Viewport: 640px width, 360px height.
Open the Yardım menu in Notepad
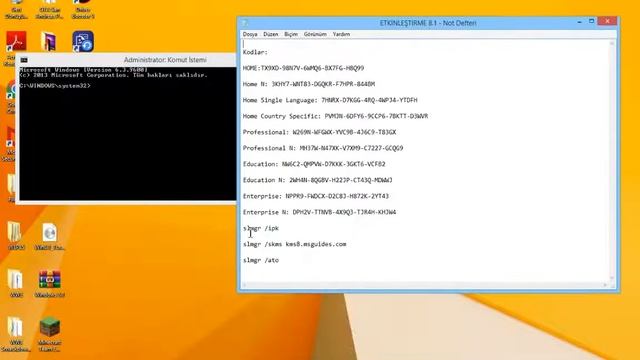pyautogui.click(x=341, y=34)
